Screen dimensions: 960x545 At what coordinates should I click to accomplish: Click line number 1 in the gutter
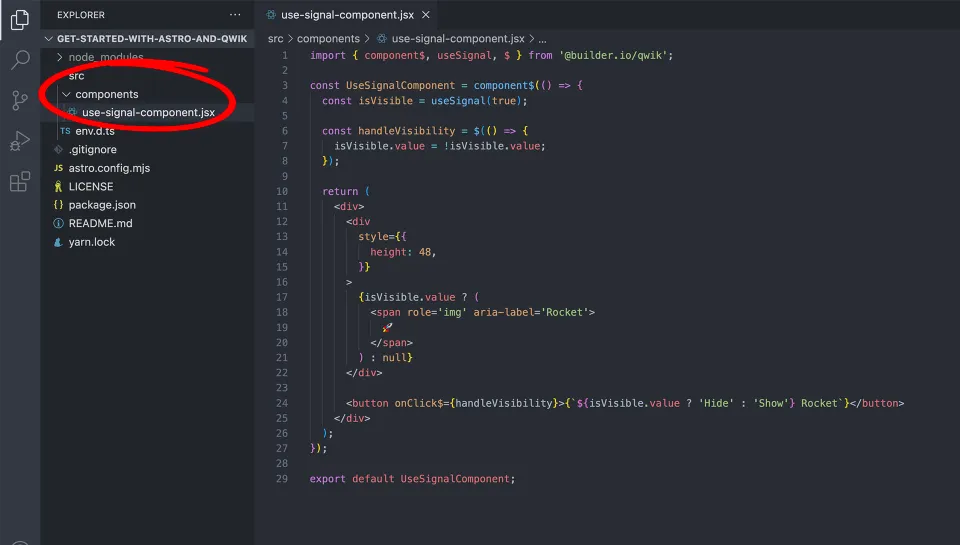coord(285,55)
